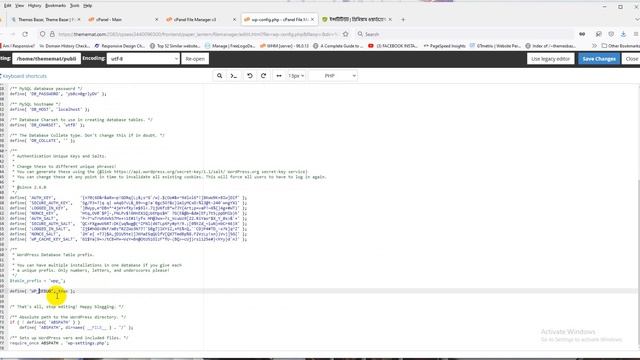Screen dimensions: 640x360
Task: Click the Re-open button
Action: pos(195,59)
